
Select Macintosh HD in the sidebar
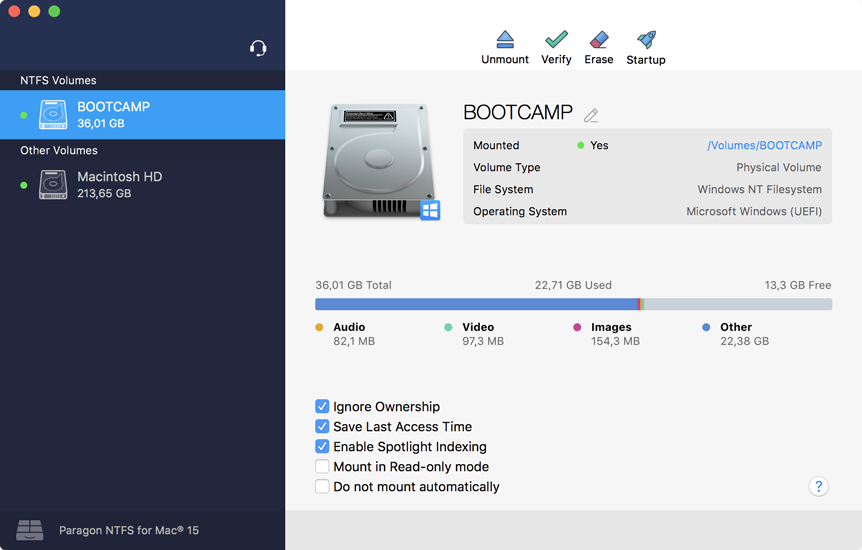[x=142, y=185]
